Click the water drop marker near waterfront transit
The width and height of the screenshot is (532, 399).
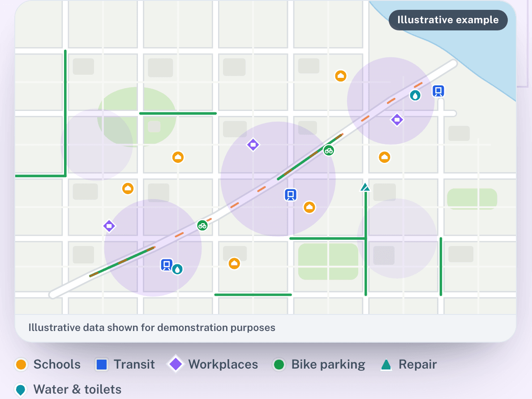(415, 96)
